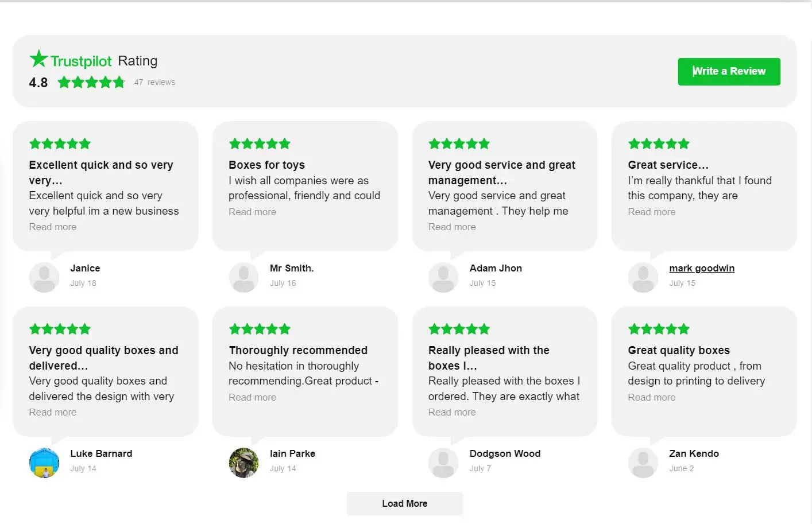This screenshot has width=812, height=524.
Task: Click the Really pleased with the boxes title
Action: click(489, 358)
